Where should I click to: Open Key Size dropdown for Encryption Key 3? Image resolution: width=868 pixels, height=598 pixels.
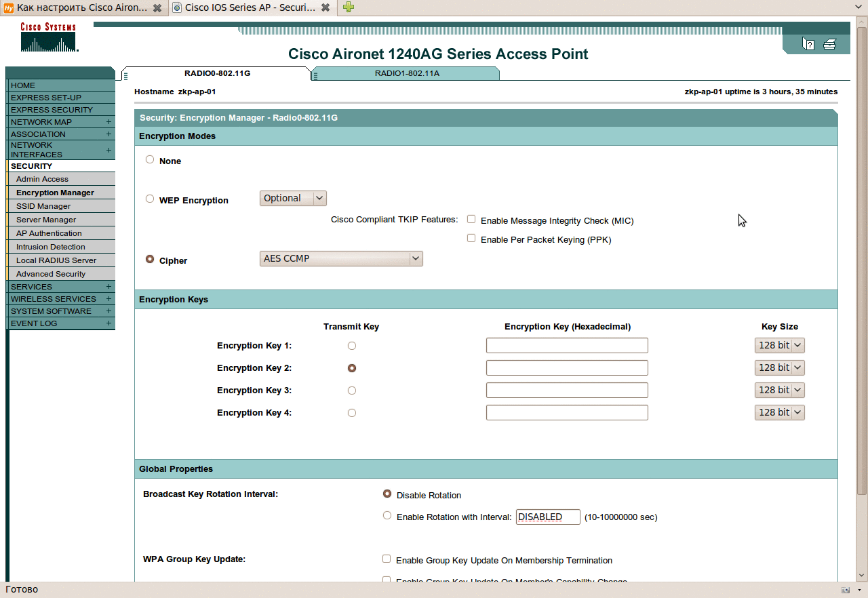[779, 390]
